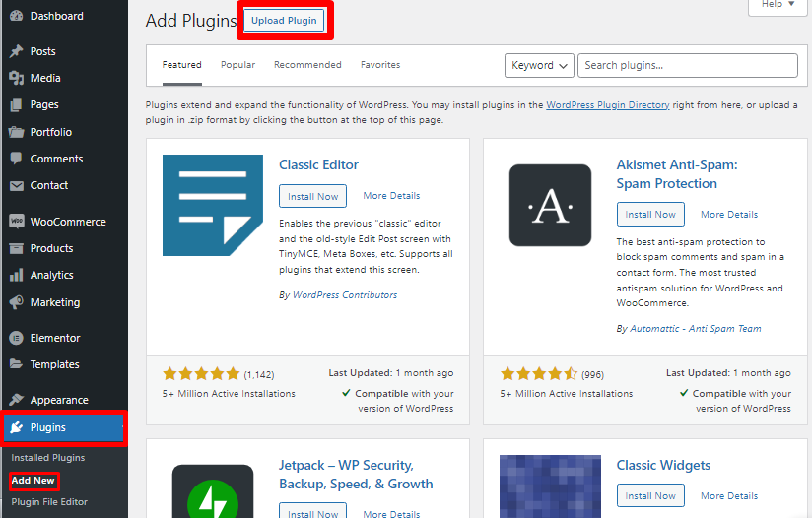The height and width of the screenshot is (518, 812).
Task: Open Installed Plugins submenu item
Action: click(48, 458)
